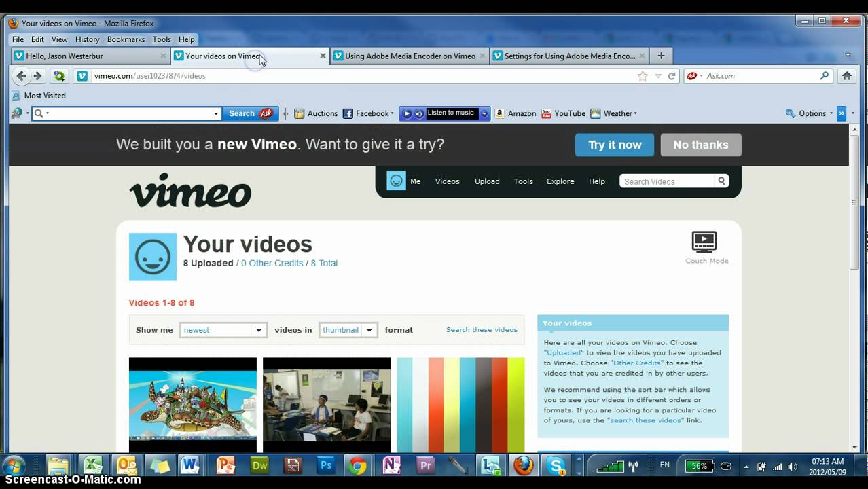
Task: Open Word from the taskbar
Action: pos(191,466)
